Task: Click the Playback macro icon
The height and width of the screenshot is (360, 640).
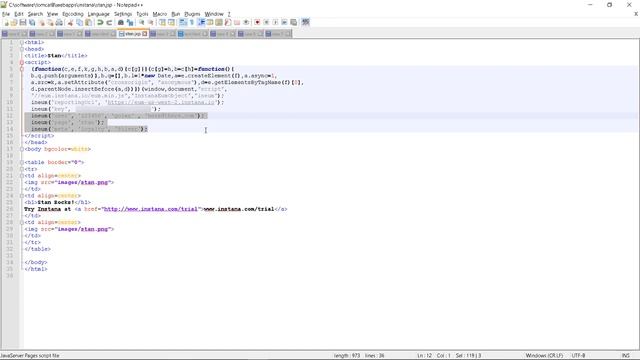Action: (x=275, y=22)
